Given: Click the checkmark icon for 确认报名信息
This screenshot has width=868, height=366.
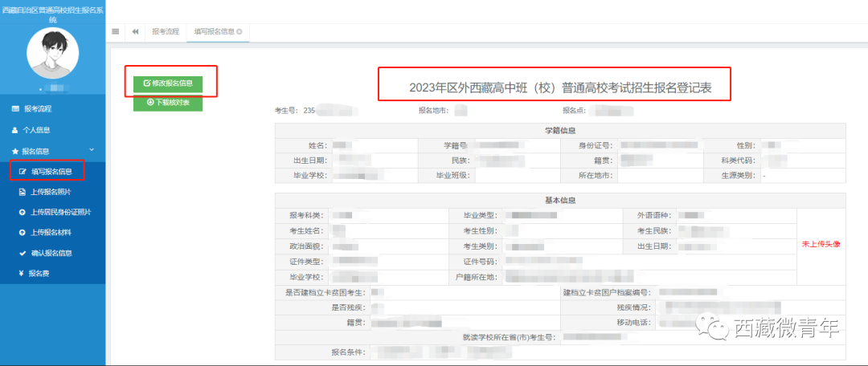Looking at the screenshot, I should pos(22,253).
